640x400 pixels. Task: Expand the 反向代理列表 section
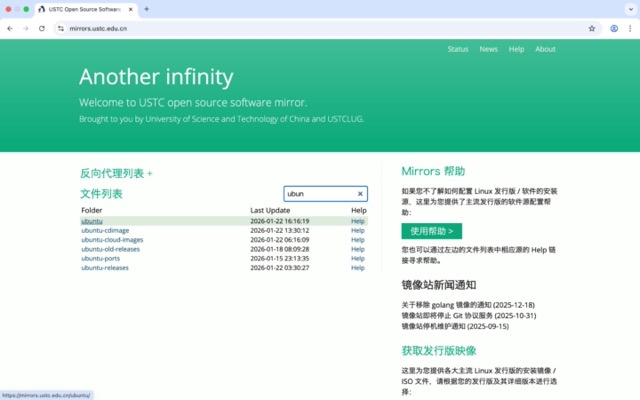click(x=116, y=173)
